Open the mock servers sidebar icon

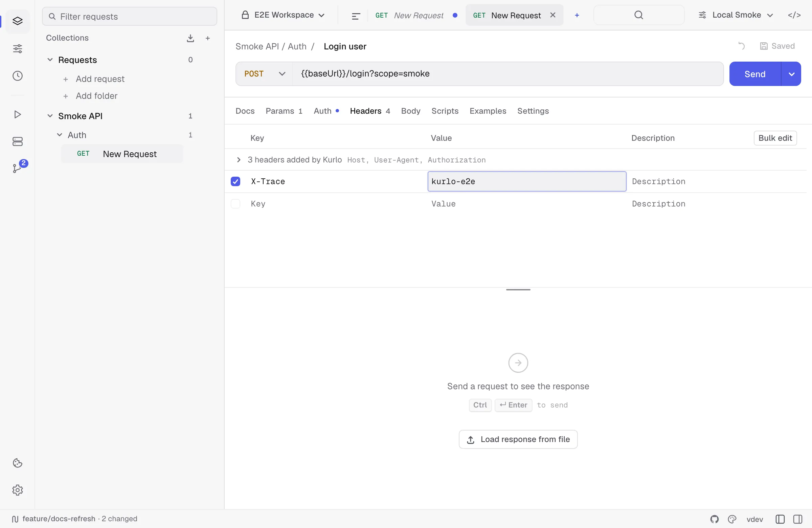tap(17, 141)
